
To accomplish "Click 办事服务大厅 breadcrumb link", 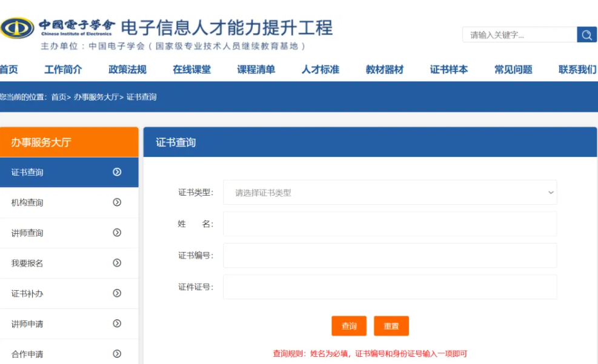I will (96, 97).
